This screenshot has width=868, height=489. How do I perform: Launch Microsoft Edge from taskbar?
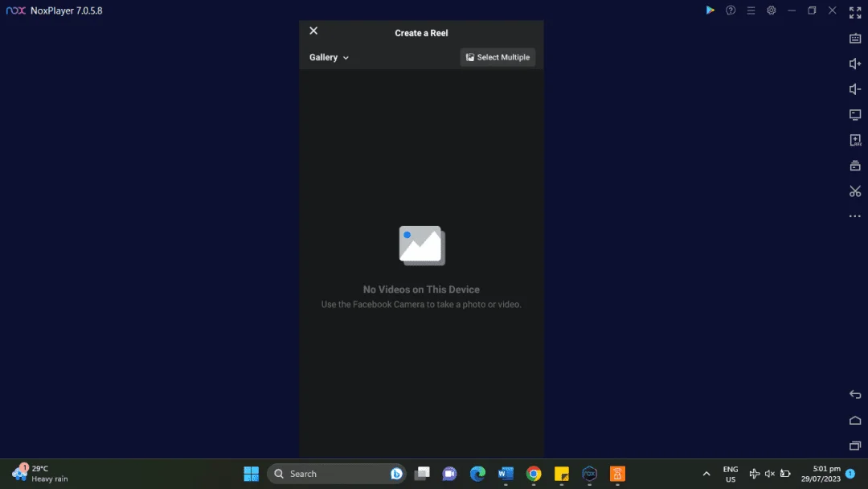pos(477,474)
